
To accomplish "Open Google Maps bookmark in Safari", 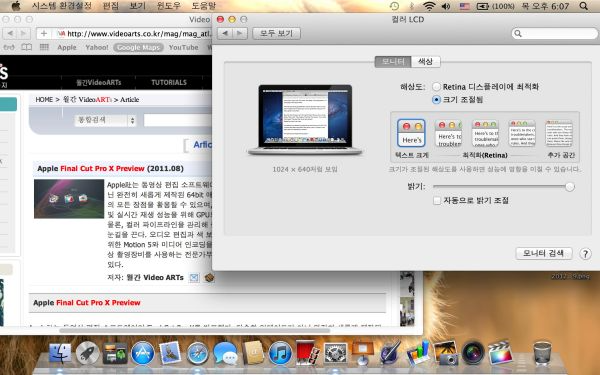I will 138,47.
